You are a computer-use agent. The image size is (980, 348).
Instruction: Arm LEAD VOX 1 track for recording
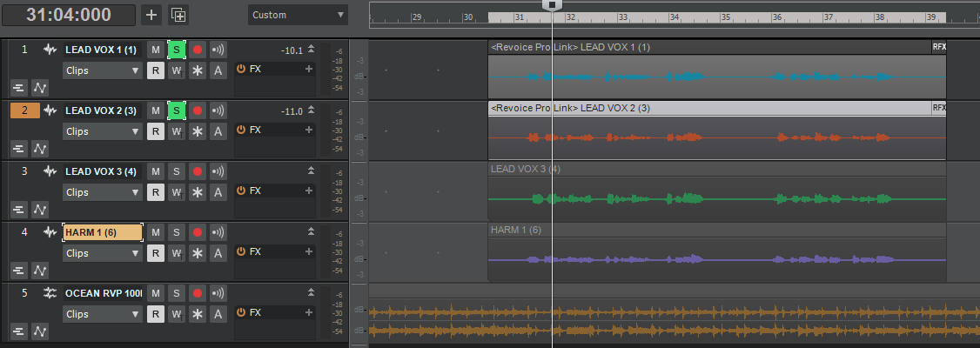pos(197,50)
